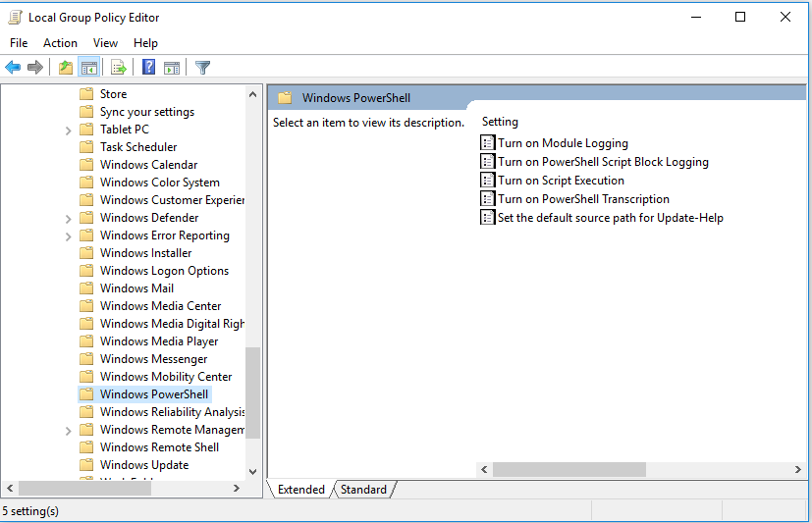Click Local Group Policy Editor title bar icon
Viewport: 812px width, 523px height.
click(x=15, y=17)
